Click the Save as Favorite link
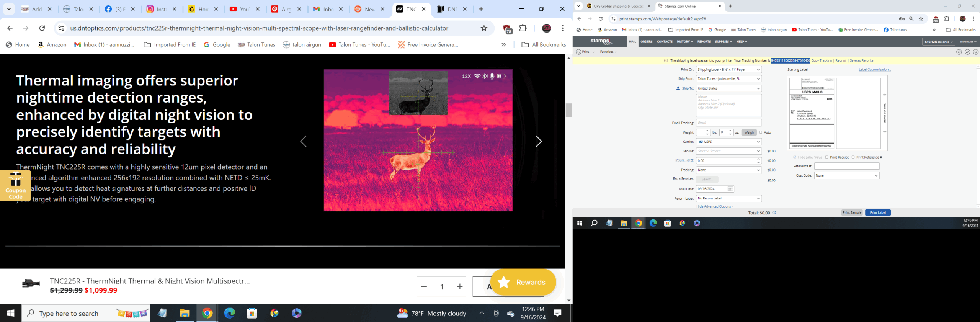Image resolution: width=980 pixels, height=322 pixels. 861,60
